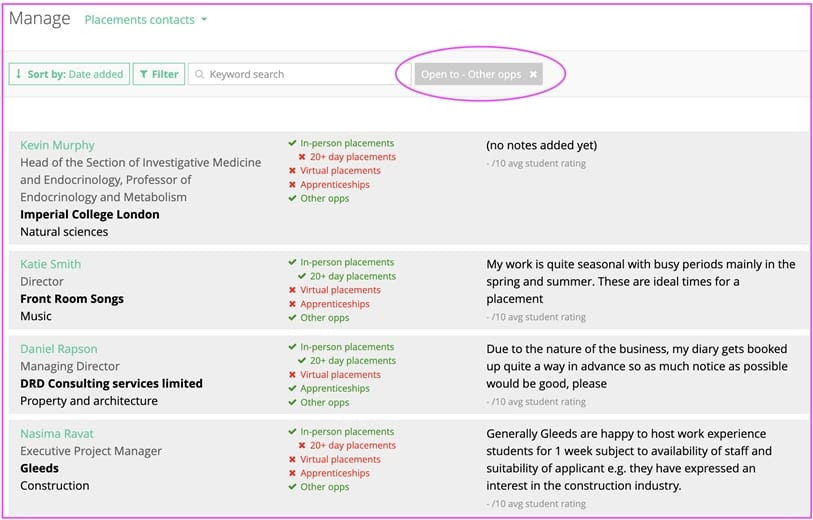813x520 pixels.
Task: Click the Sort by: Date added button
Action: (69, 74)
